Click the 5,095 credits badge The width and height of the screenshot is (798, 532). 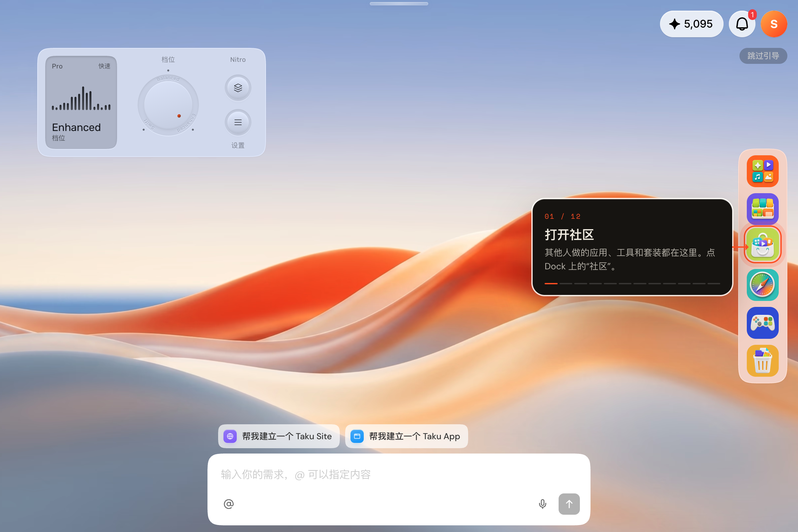(x=691, y=24)
